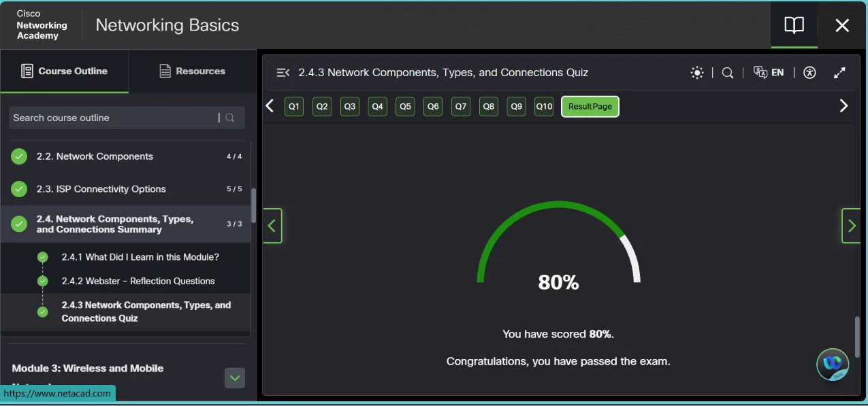Open 2.4.1 What Did I Learn
The width and height of the screenshot is (868, 406).
pyautogui.click(x=140, y=257)
